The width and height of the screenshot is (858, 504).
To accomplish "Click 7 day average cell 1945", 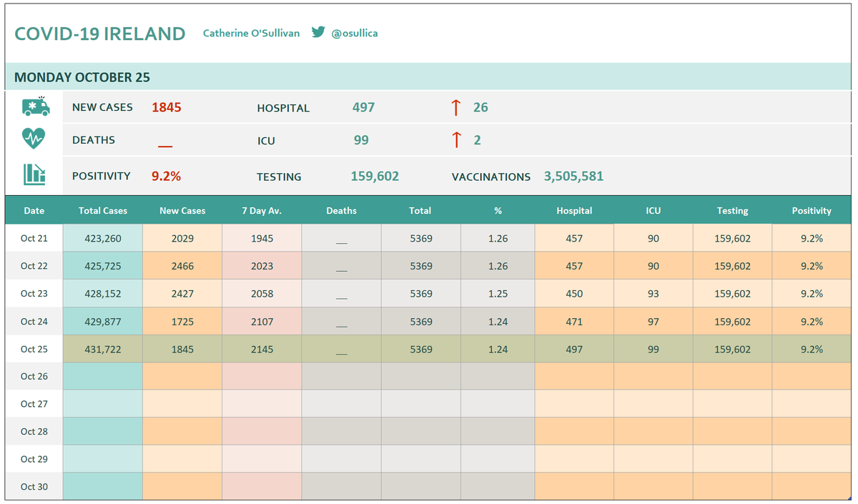I will (262, 238).
